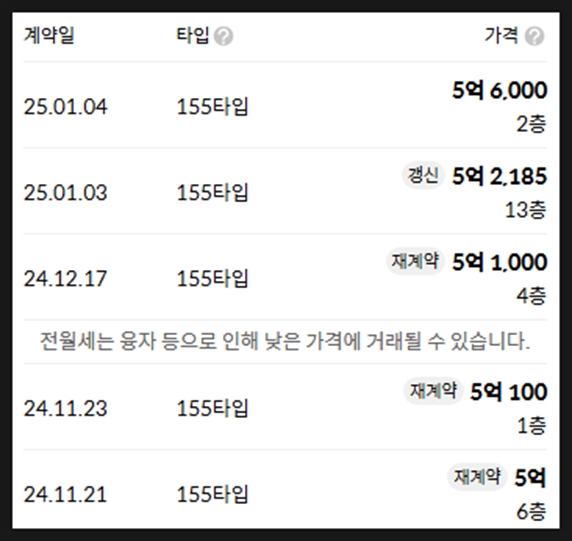Click the 전월세 loan notice text
572x541 pixels.
click(x=285, y=341)
